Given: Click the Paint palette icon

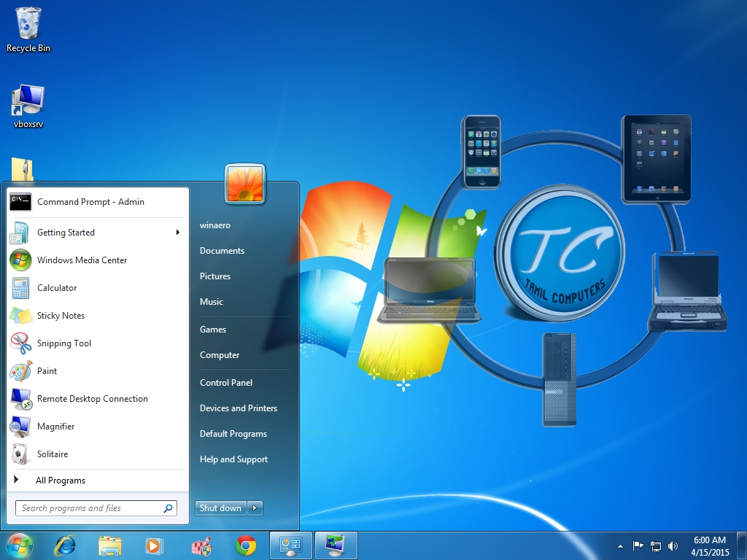Looking at the screenshot, I should coord(20,371).
